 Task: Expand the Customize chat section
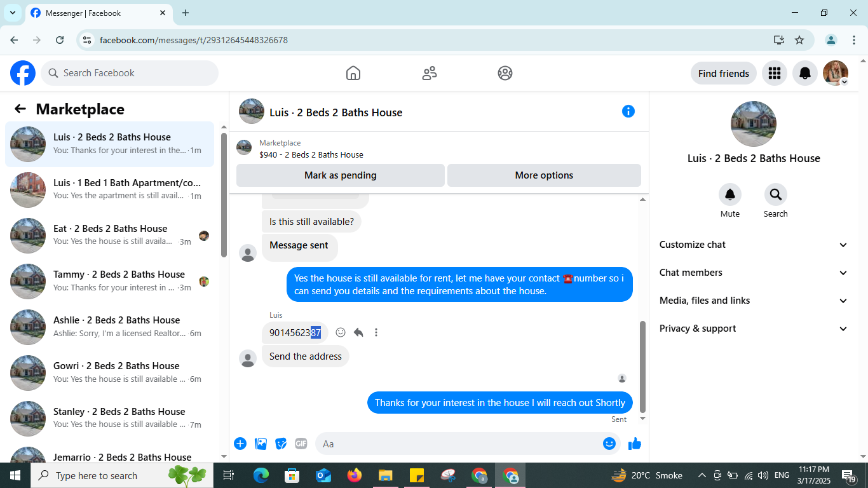tap(754, 245)
